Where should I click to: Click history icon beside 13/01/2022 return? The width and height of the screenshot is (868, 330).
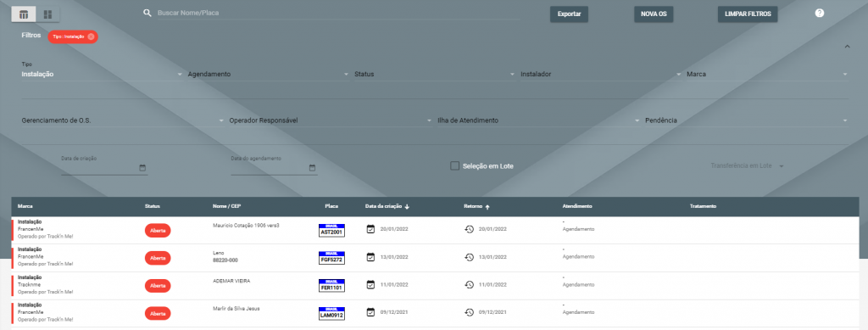coord(469,257)
